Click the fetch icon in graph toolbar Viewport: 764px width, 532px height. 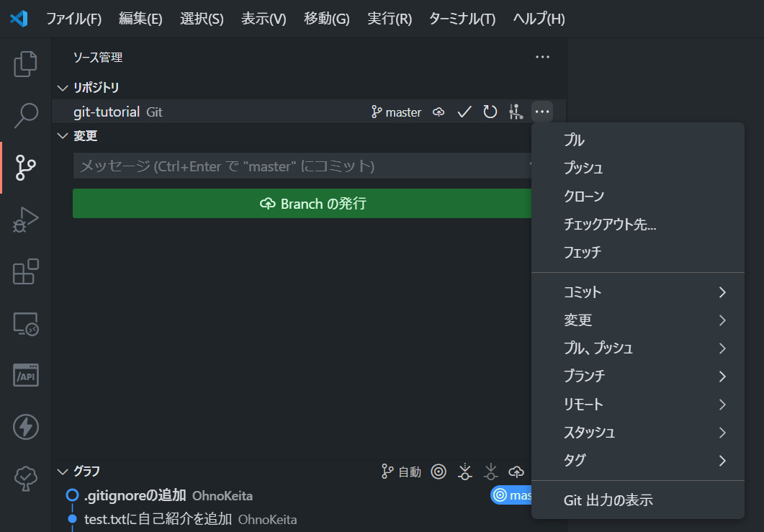click(x=465, y=472)
